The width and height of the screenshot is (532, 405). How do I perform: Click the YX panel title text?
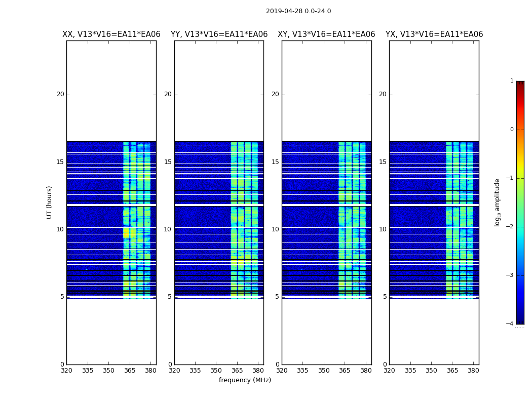[x=434, y=34]
